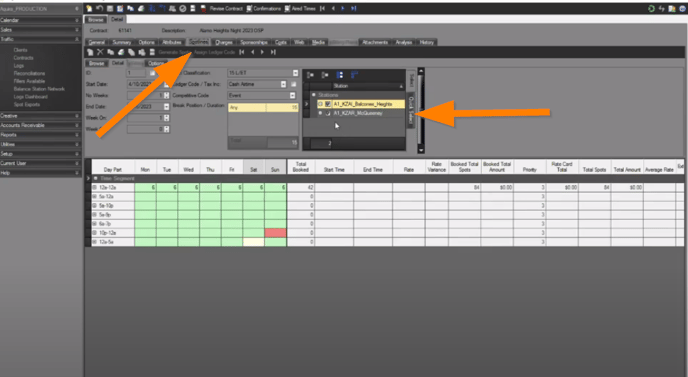The height and width of the screenshot is (377, 688).
Task: Click the Confirmations toolbar icon
Action: [264, 8]
